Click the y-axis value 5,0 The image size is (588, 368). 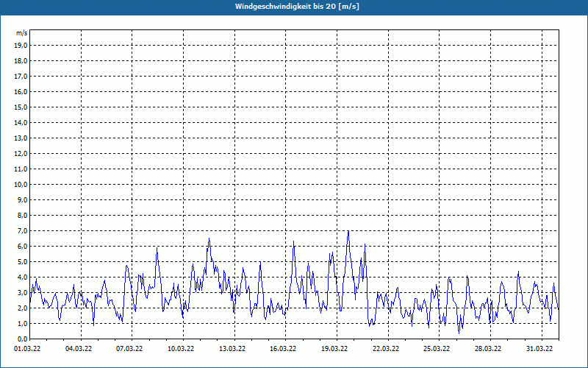tap(23, 262)
